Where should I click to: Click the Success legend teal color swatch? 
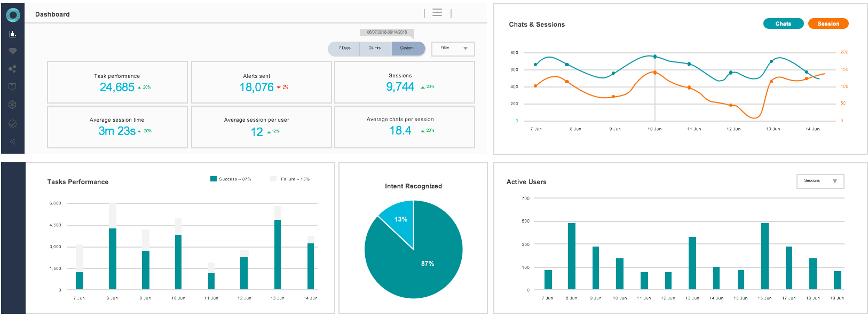coord(214,179)
